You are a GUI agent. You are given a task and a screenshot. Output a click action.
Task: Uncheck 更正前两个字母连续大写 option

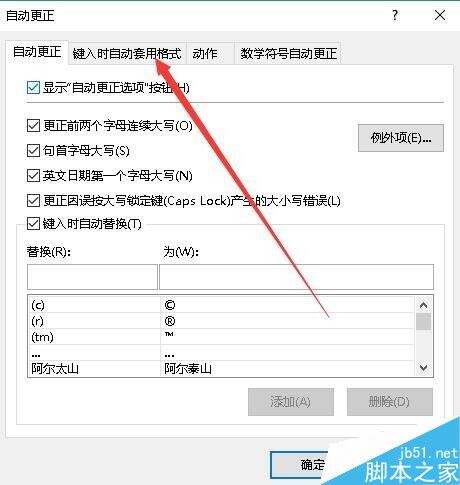point(33,126)
